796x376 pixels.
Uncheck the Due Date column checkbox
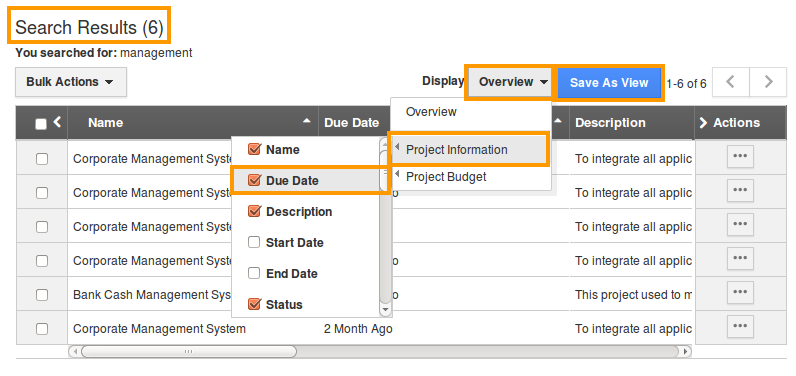click(x=254, y=180)
